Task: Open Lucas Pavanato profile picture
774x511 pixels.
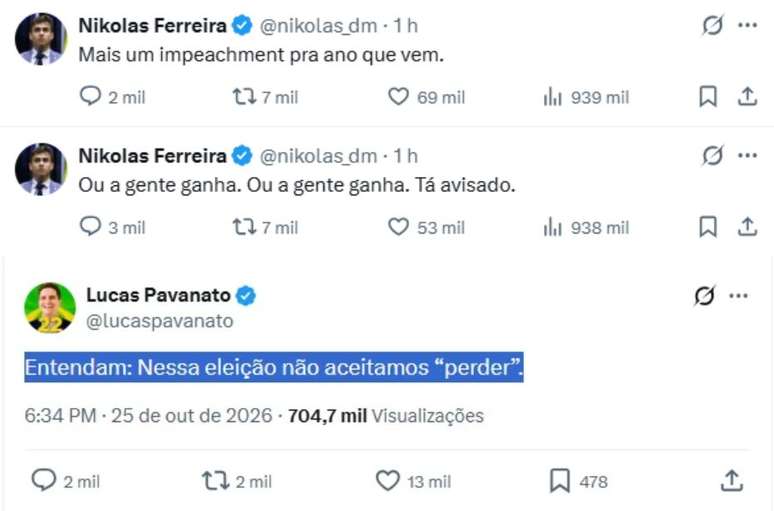Action: tap(50, 308)
